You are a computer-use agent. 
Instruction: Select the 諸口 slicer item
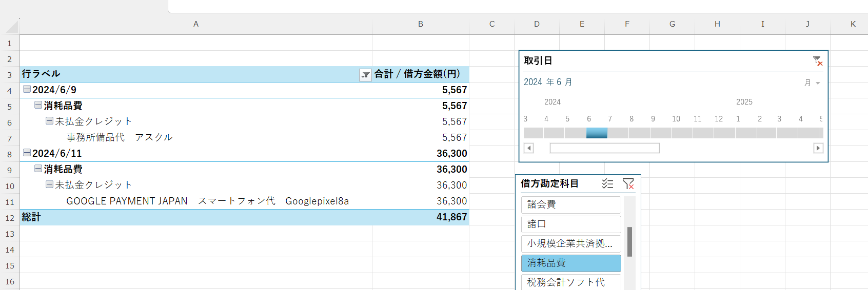(x=570, y=224)
